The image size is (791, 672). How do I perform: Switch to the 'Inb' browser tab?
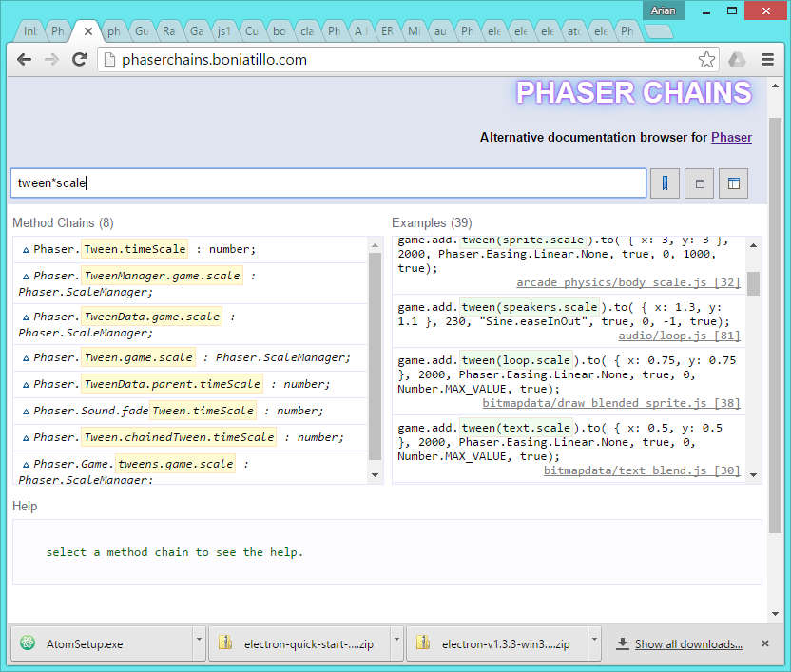coord(30,31)
